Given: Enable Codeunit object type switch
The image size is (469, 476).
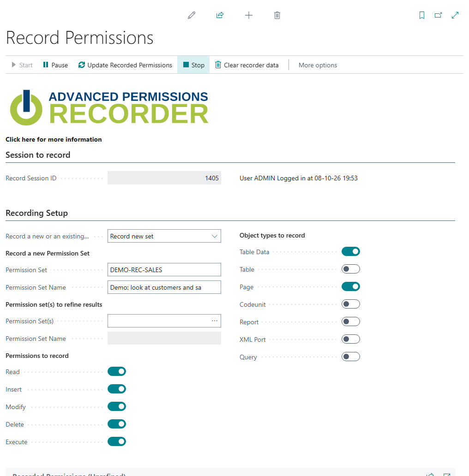Looking at the screenshot, I should point(351,304).
